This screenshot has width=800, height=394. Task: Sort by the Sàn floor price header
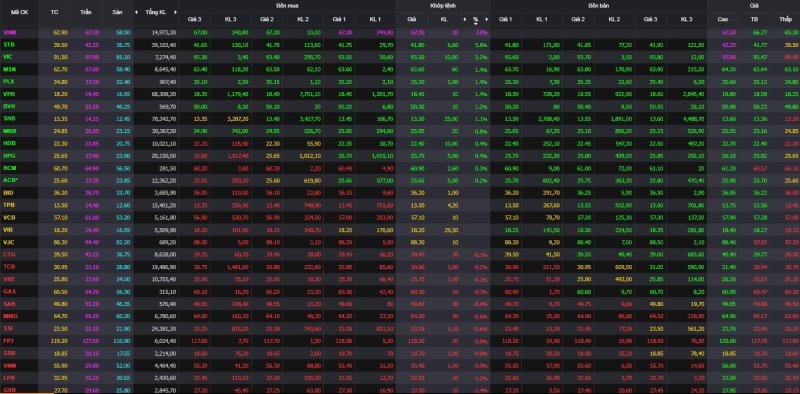[x=117, y=11]
